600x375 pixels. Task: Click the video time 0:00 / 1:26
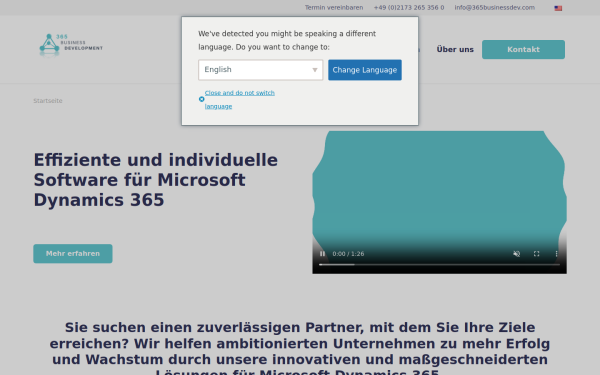coord(348,254)
